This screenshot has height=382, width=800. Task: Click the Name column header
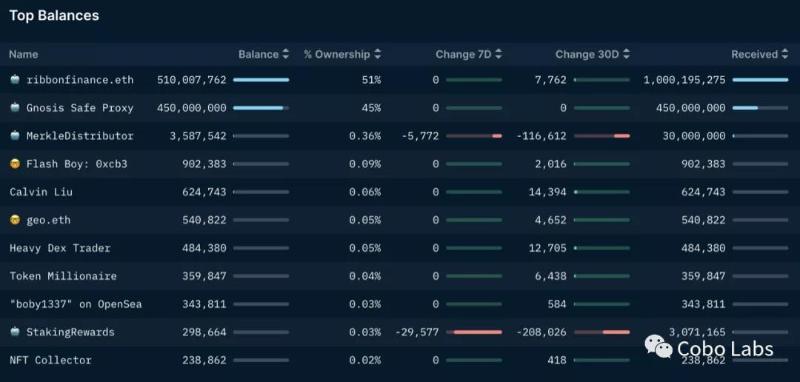(23, 54)
